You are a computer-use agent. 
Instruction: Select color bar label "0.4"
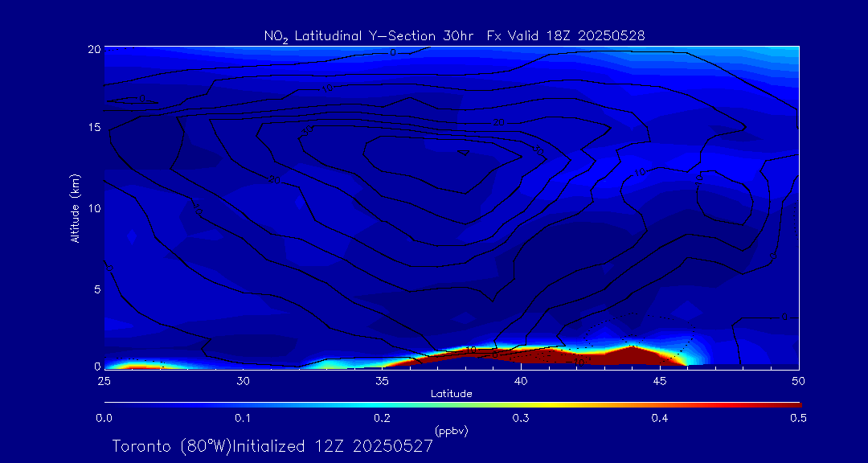coord(660,418)
